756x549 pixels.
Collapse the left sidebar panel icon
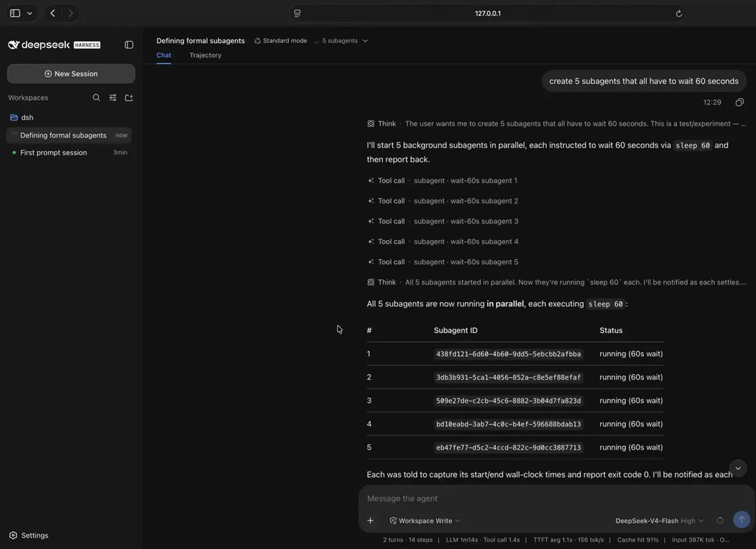129,45
